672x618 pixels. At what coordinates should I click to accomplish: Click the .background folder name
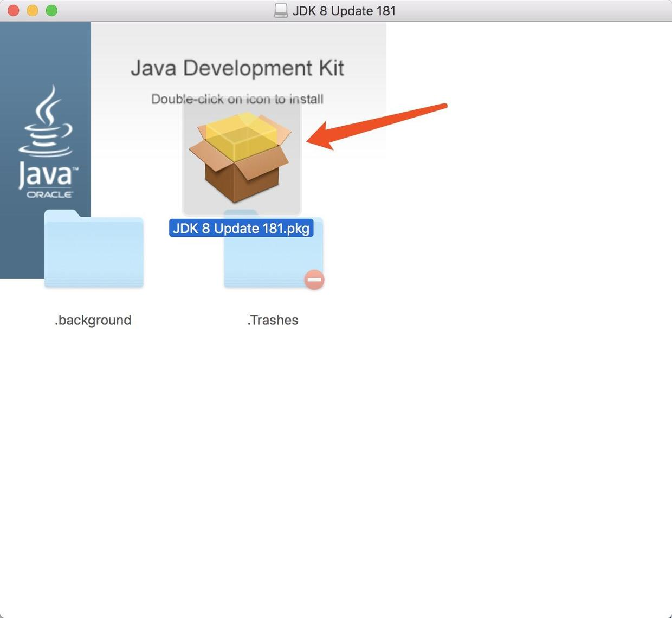click(93, 320)
